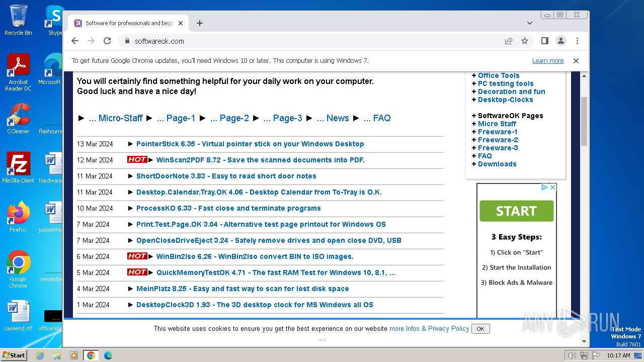Click the page scrollbar down arrow

tap(584, 341)
